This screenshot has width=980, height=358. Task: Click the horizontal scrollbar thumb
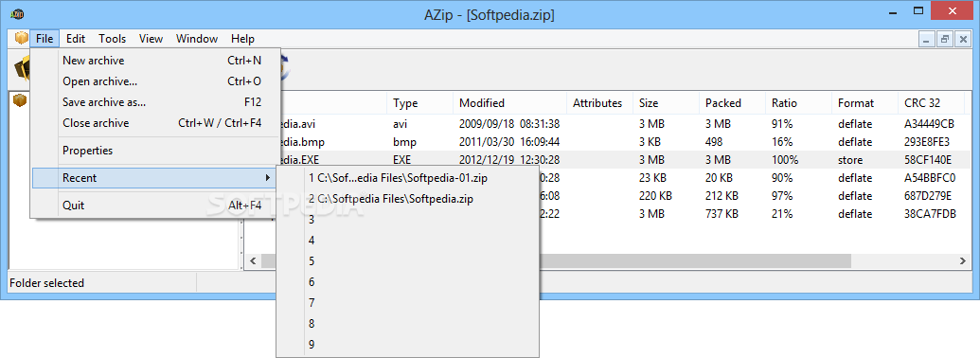click(694, 260)
